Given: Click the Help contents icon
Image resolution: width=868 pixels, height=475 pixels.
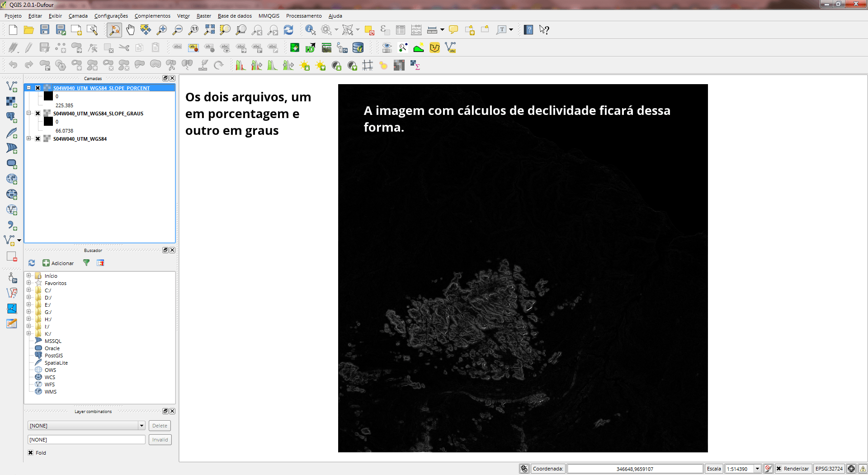Looking at the screenshot, I should point(528,30).
